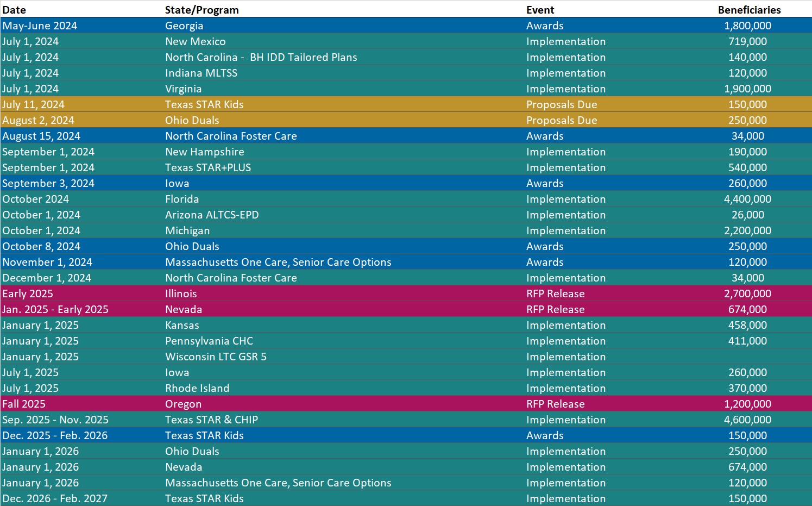Select the 'Dec. 2025 - Feb. 2026' date cell
812x506 pixels.
click(x=54, y=435)
